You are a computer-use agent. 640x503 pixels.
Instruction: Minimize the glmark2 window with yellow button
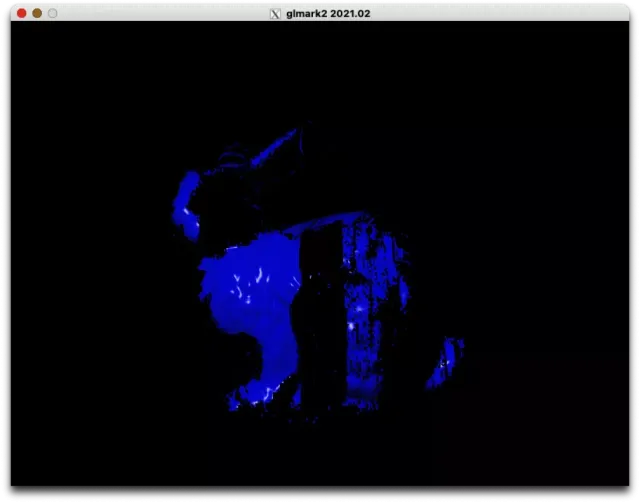click(x=37, y=13)
